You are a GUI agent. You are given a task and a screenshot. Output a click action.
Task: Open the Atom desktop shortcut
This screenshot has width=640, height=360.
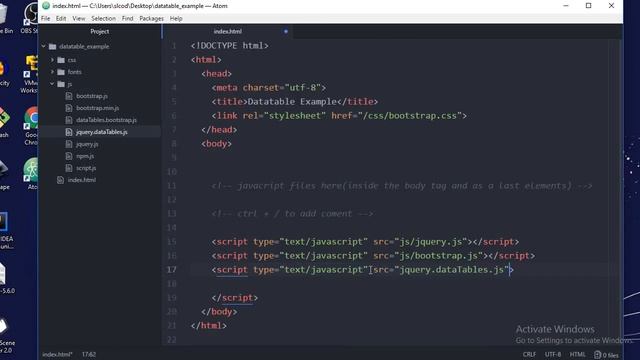[x=31, y=174]
